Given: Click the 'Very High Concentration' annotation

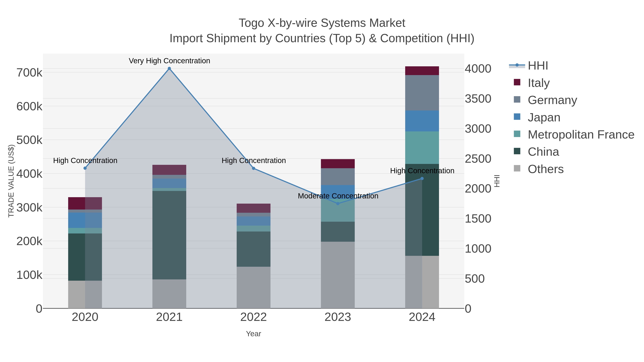Looking at the screenshot, I should 170,61.
